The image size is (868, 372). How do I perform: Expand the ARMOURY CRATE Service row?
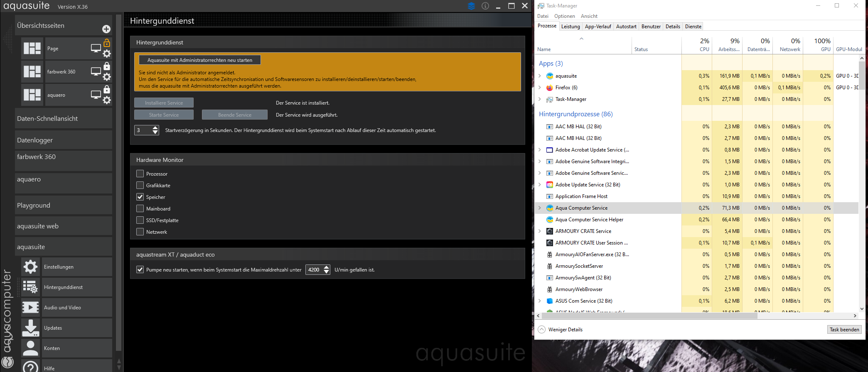[540, 231]
